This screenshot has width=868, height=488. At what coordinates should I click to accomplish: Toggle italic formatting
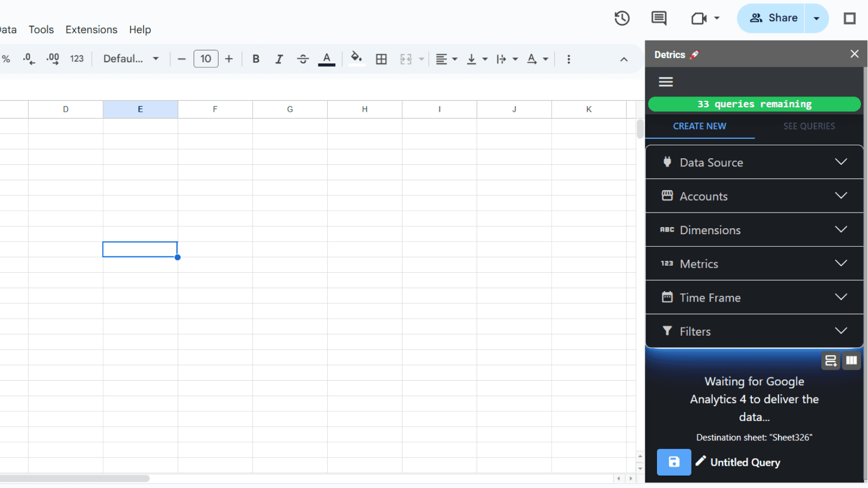coord(279,59)
